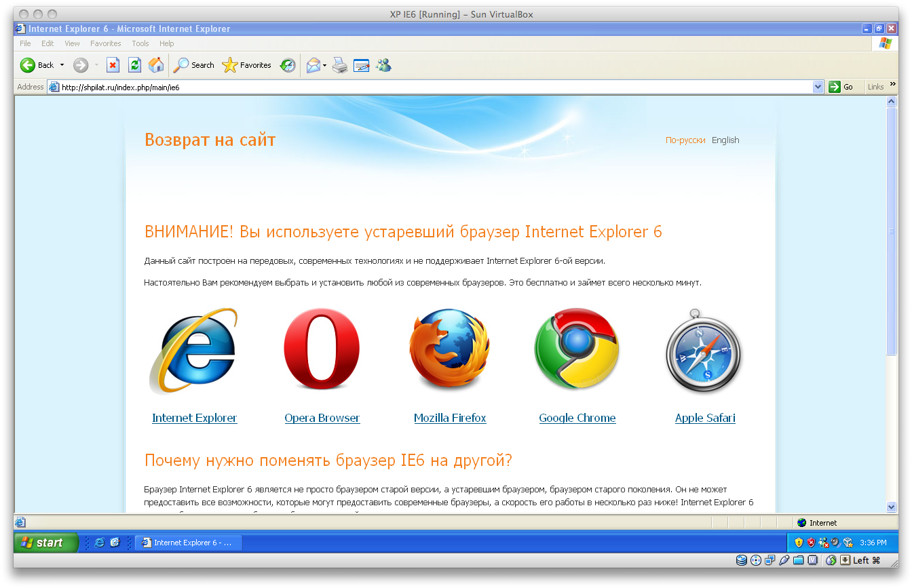Click the VirtualBox mouse integration icon
Image resolution: width=912 pixels, height=588 pixels.
(x=831, y=560)
